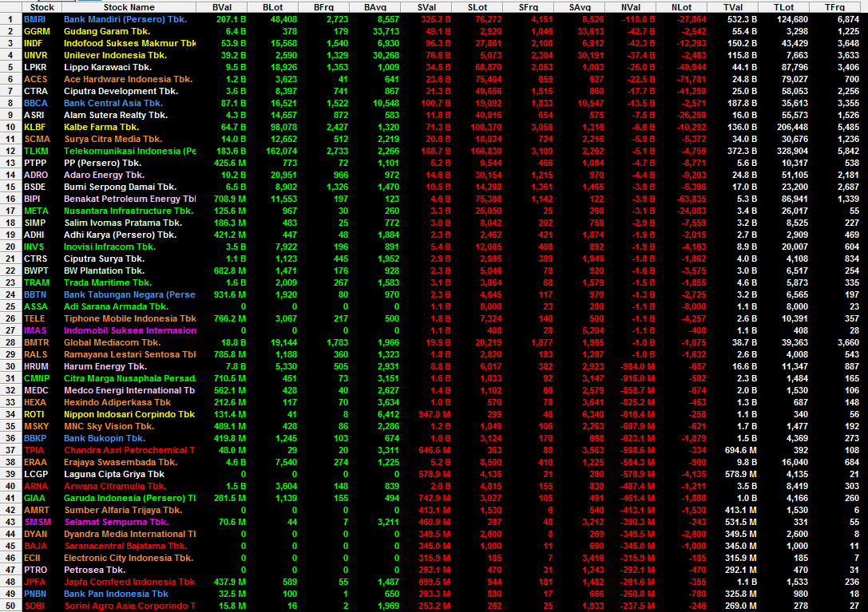Select the ADRO stock code
The image size is (868, 612).
pos(36,176)
